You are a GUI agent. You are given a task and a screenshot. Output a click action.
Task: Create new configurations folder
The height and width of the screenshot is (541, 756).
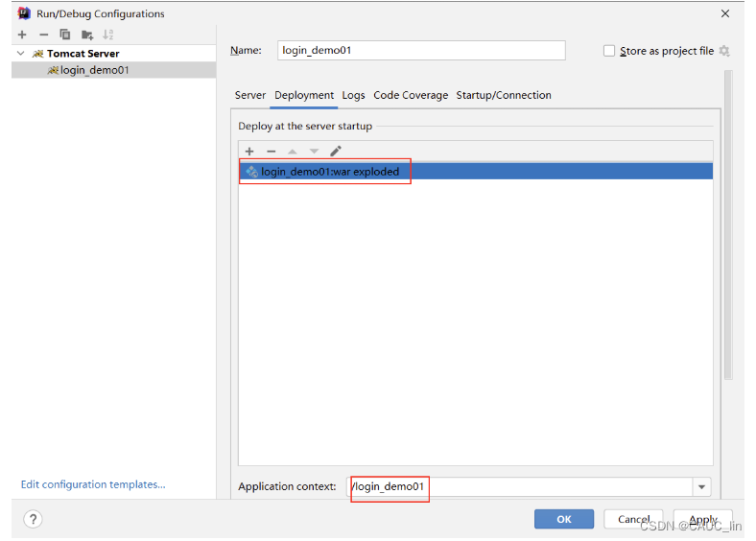[87, 35]
